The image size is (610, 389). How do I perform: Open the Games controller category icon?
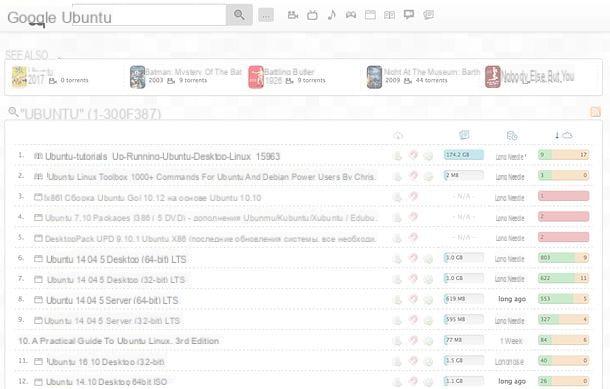[351, 15]
